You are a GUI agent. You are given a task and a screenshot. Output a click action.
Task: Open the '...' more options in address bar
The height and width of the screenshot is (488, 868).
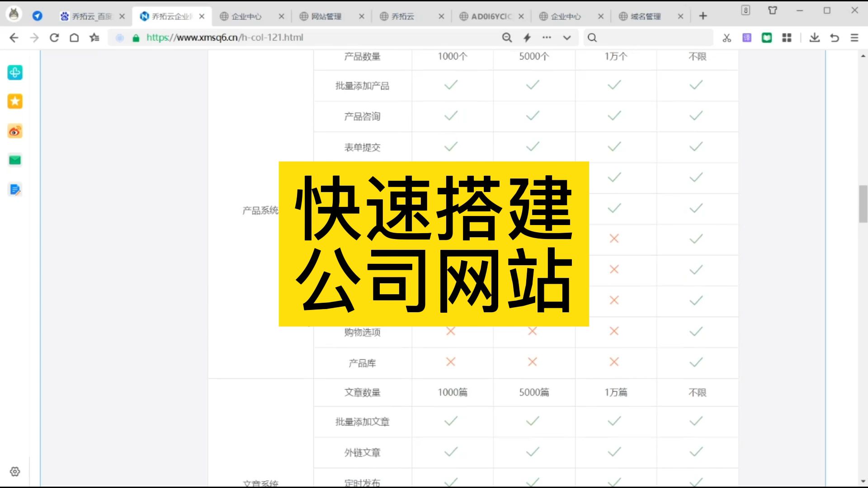coord(547,38)
